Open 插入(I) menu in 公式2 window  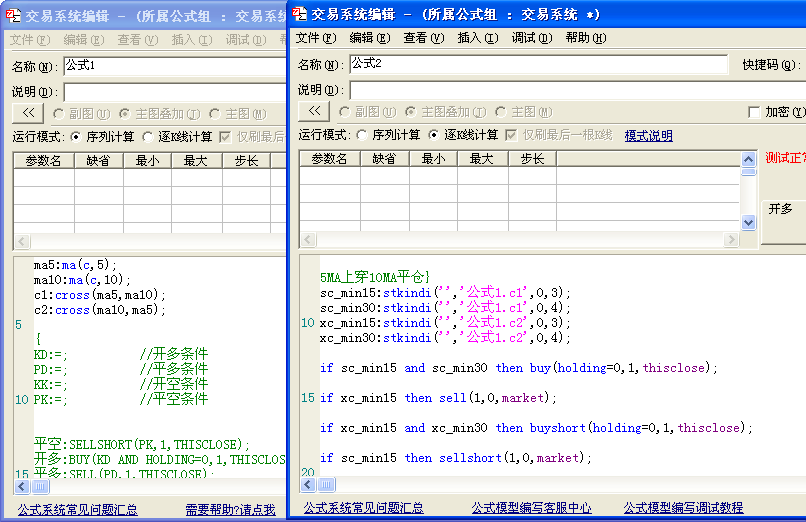point(478,38)
